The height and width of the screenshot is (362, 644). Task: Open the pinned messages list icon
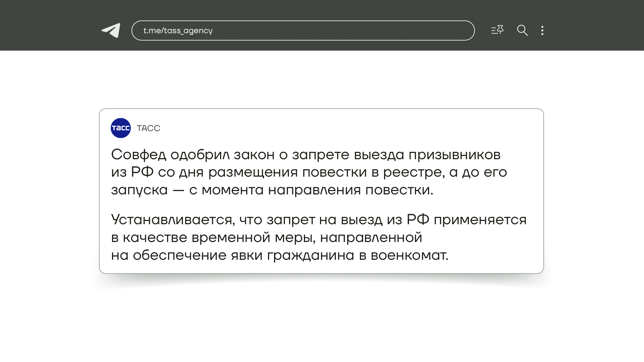pyautogui.click(x=497, y=30)
